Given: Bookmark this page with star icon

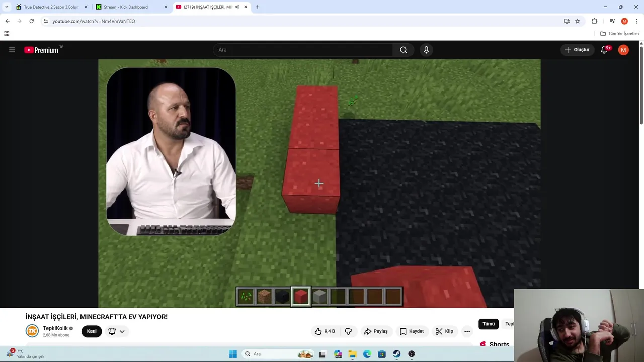Looking at the screenshot, I should (x=578, y=21).
